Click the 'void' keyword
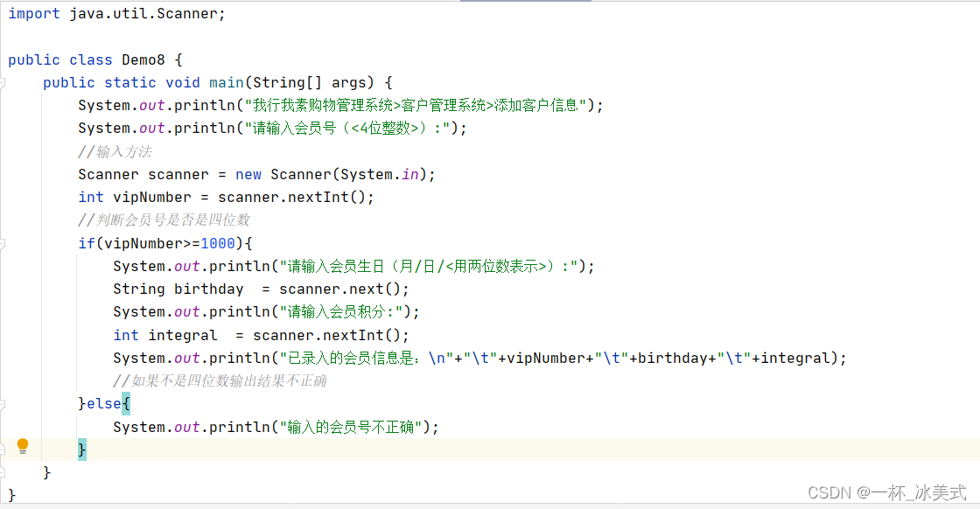This screenshot has width=980, height=509. [x=183, y=82]
